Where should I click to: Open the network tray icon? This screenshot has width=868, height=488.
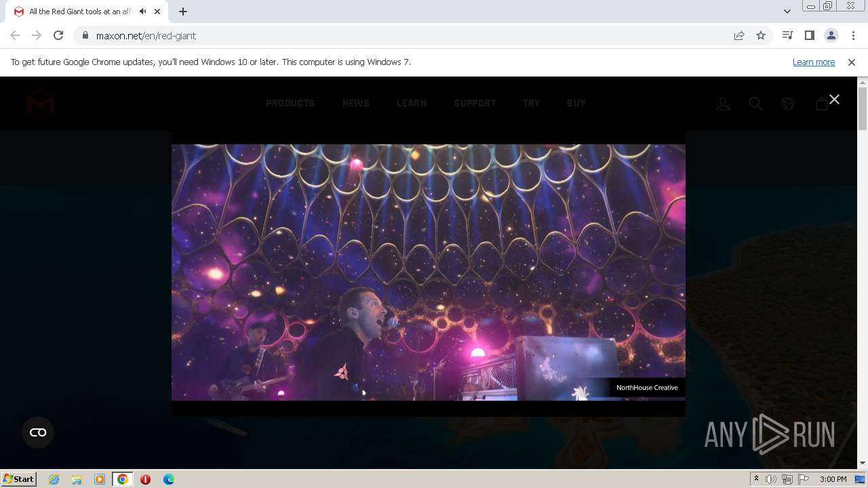[x=787, y=479]
